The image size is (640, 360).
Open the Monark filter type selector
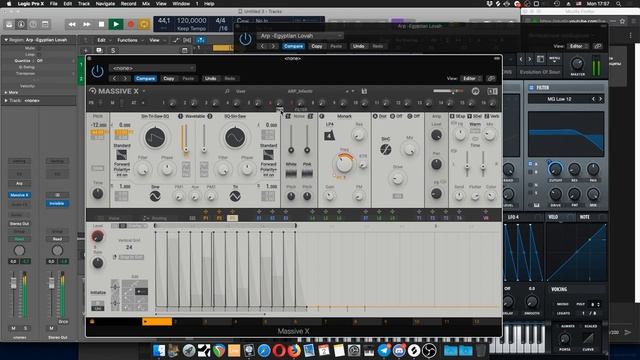[x=344, y=116]
